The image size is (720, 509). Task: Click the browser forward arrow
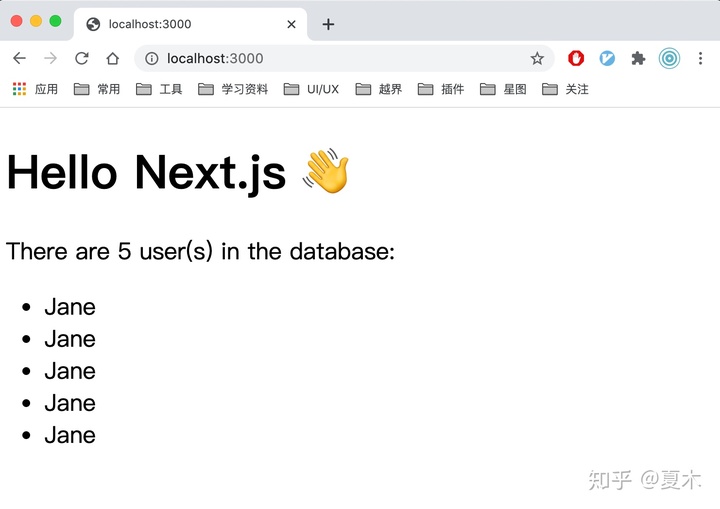pos(51,58)
